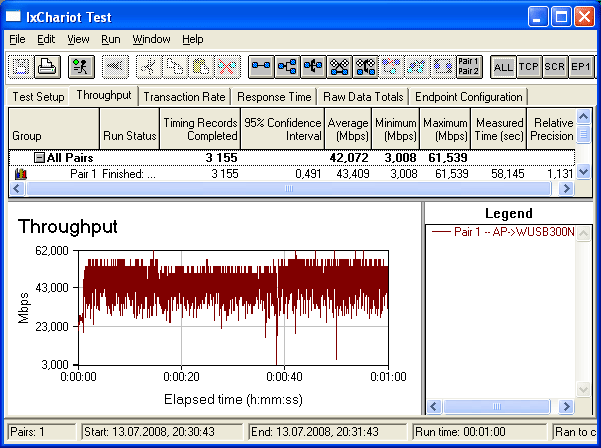Collapse the All Pairs group
Screen dimensions: 601x448
click(39, 158)
